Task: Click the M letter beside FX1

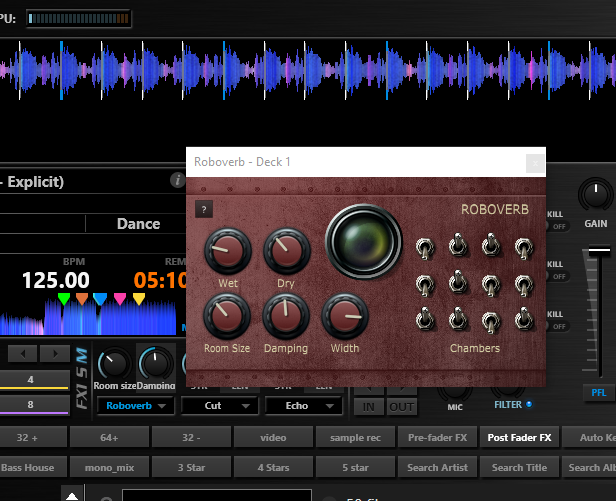Action: pos(82,356)
